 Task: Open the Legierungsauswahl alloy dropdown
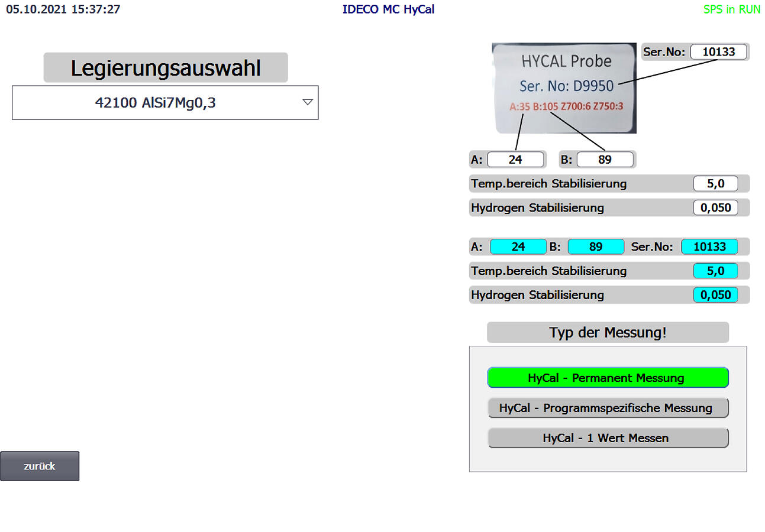(x=164, y=103)
